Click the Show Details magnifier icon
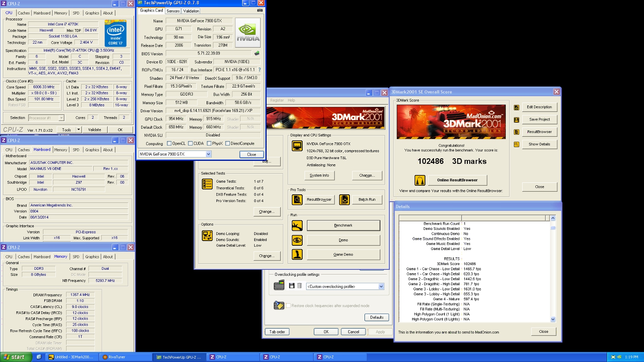 pos(516,144)
